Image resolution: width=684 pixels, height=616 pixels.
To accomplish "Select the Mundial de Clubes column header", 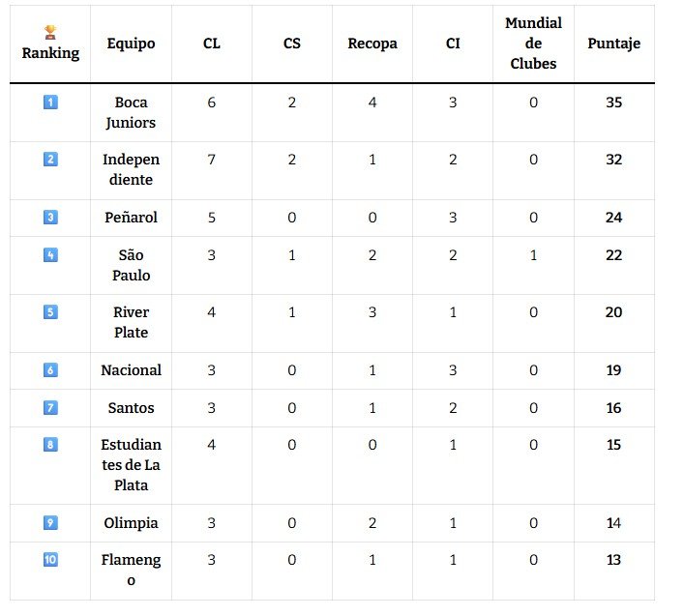I will (533, 44).
